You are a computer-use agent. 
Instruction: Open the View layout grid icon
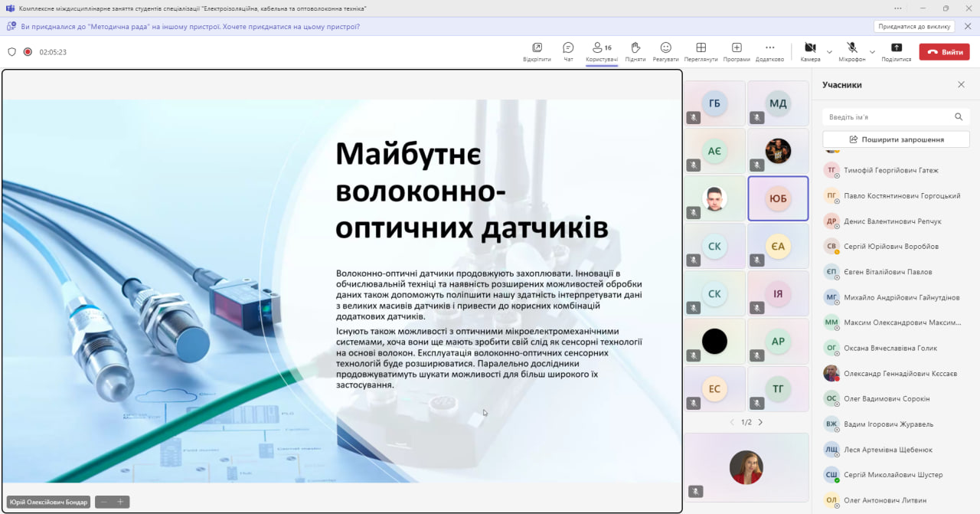point(701,48)
